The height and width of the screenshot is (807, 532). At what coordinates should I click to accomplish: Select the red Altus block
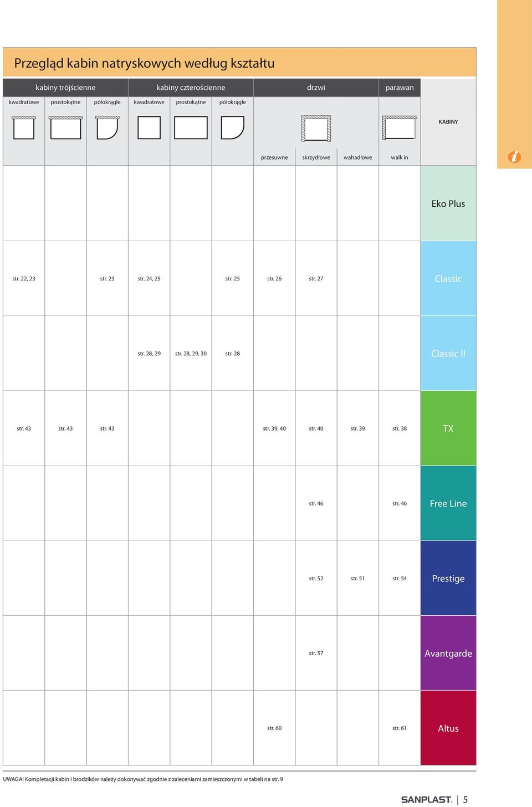(448, 728)
